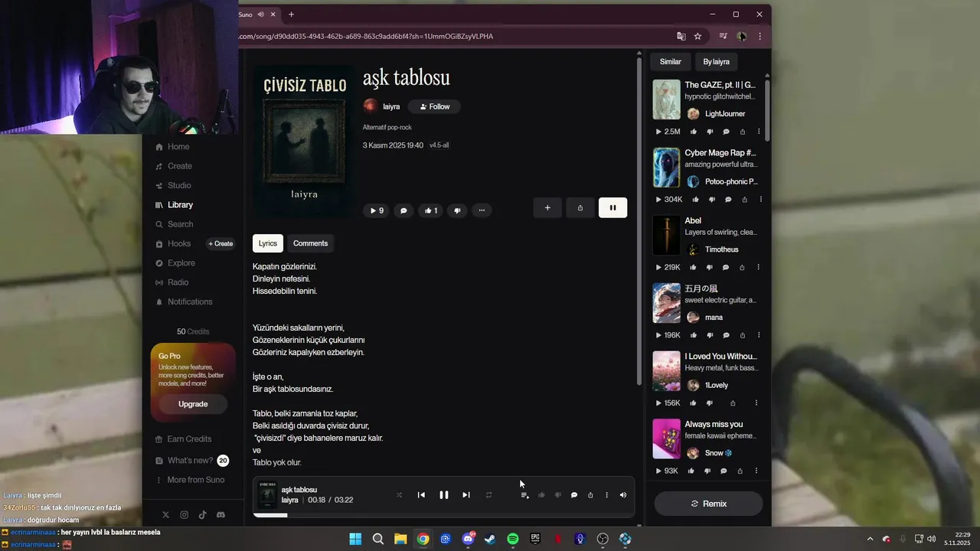Share the song with header share button
The image size is (980, 551).
pos(580,207)
